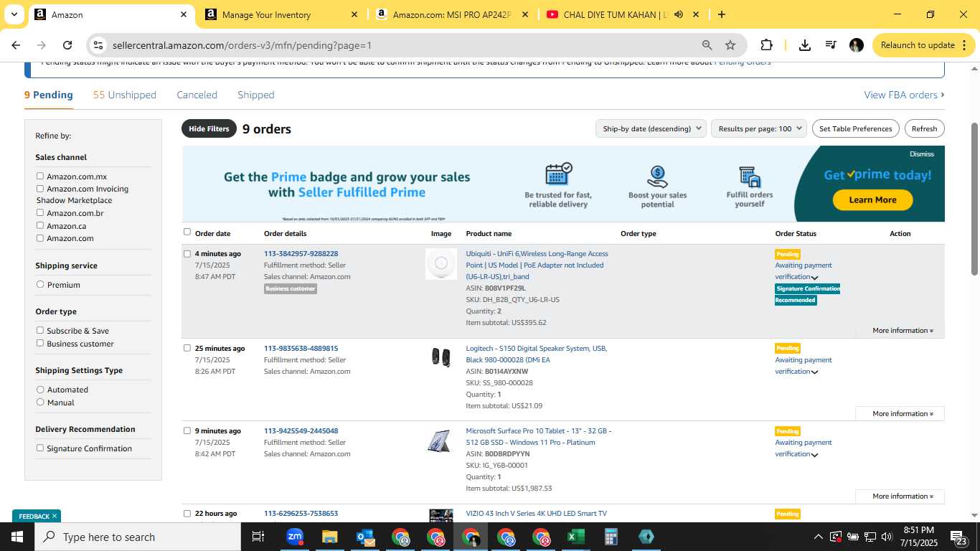Open Excel from the taskbar

(575, 537)
